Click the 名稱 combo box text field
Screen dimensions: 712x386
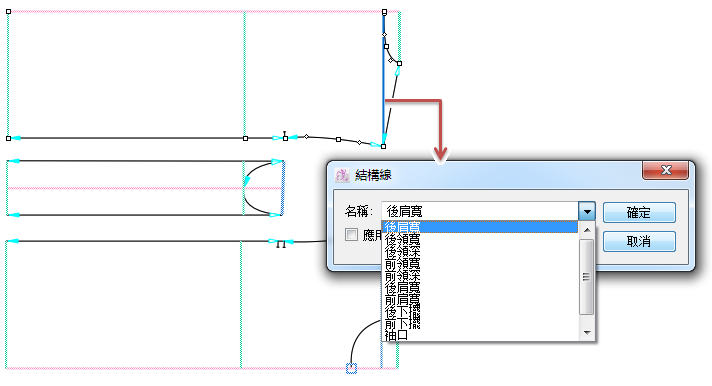(480, 212)
